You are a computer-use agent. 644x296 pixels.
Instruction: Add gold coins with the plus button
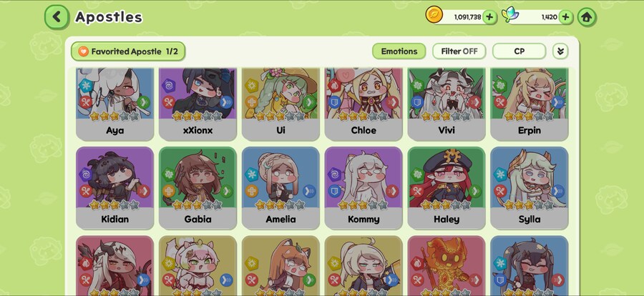[489, 17]
